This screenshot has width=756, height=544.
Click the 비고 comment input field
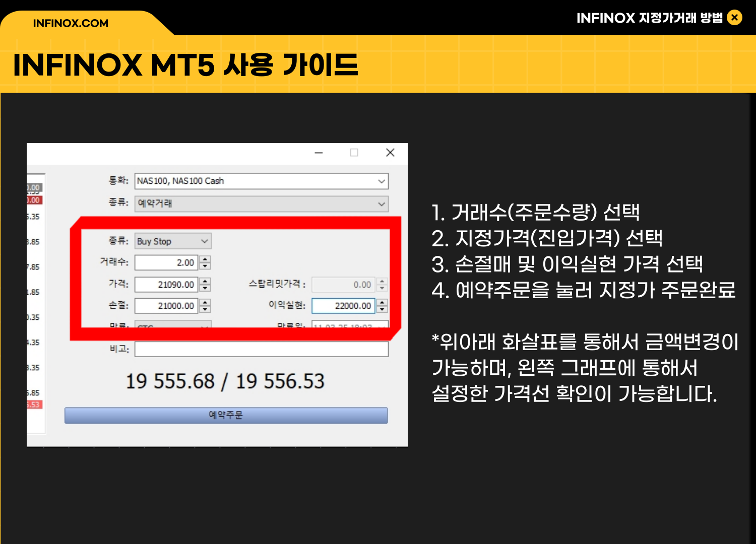(262, 349)
